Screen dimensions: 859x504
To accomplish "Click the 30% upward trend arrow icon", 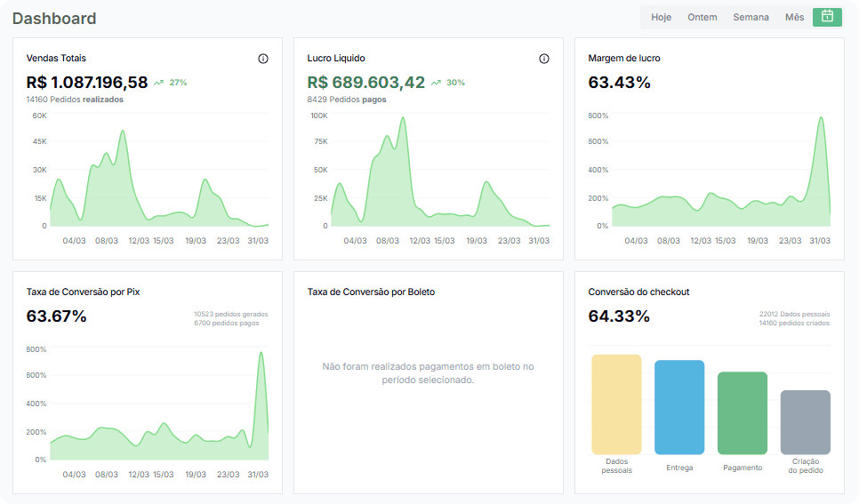I will (x=436, y=83).
